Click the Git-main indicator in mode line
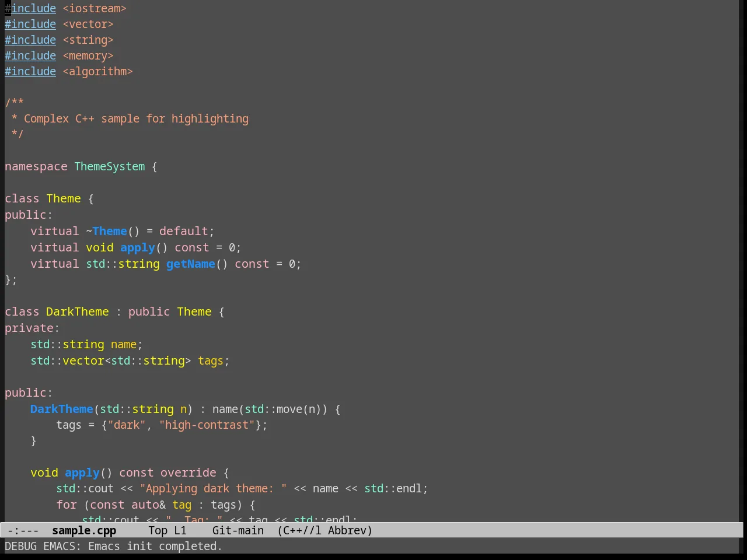 [238, 531]
